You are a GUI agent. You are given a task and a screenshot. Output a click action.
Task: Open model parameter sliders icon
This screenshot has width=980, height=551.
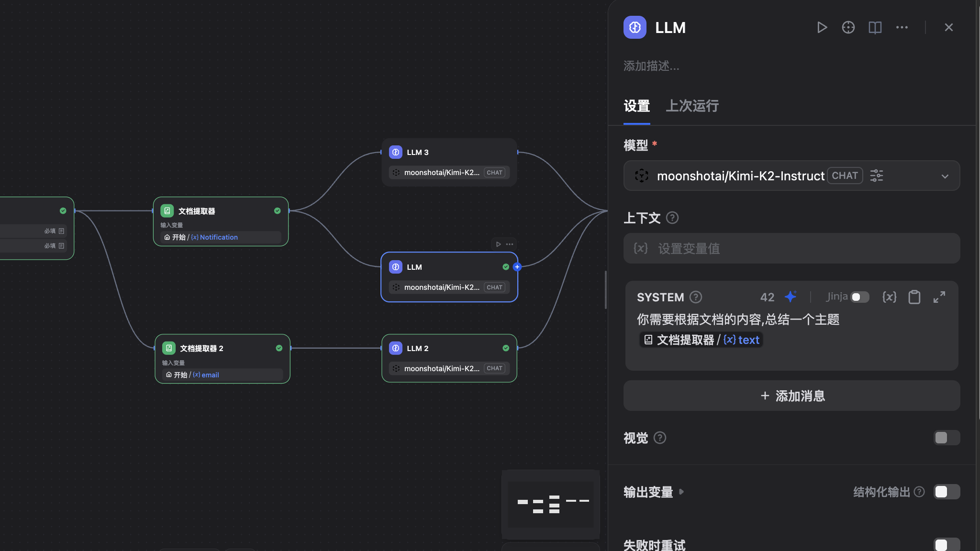876,176
